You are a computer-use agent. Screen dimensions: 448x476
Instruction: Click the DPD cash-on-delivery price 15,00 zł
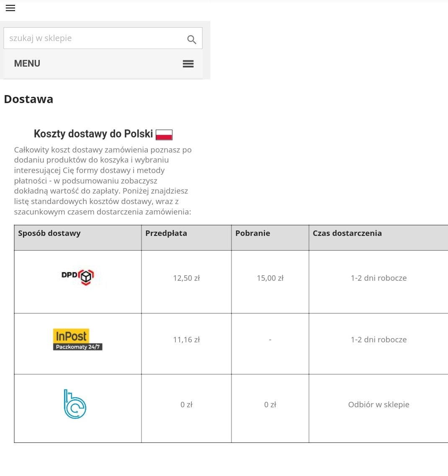[x=270, y=278]
